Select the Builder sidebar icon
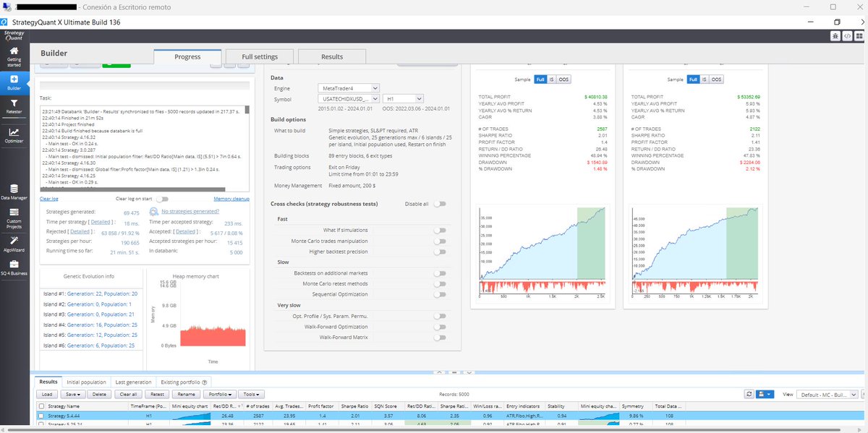Viewport: 868px width, 433px height. click(x=14, y=82)
